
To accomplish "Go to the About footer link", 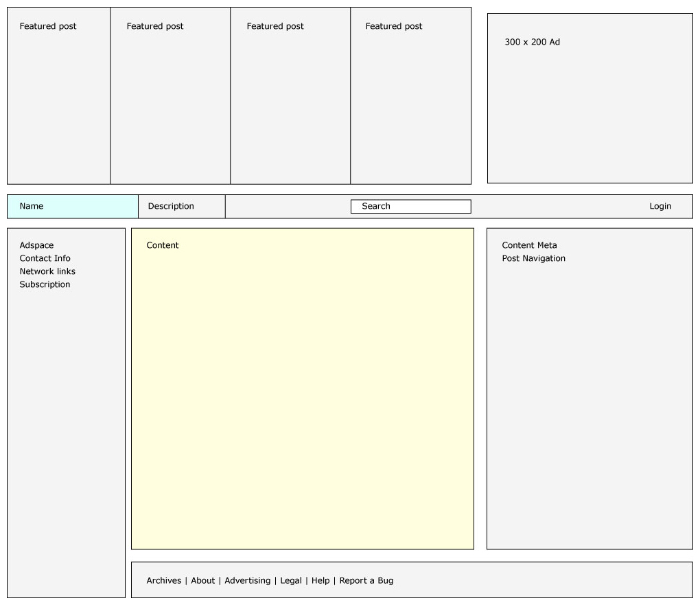I will (x=202, y=580).
